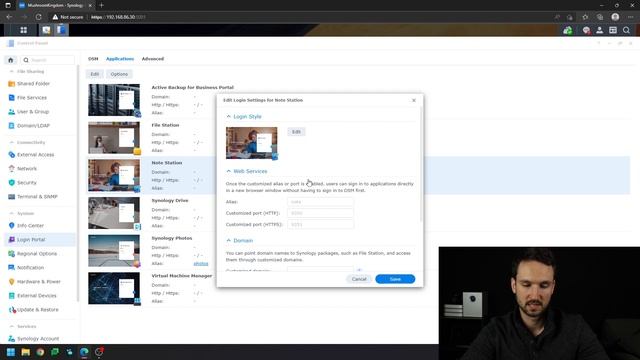The width and height of the screenshot is (640, 360).
Task: Select the Synology Drive thumbnail
Action: [114, 213]
